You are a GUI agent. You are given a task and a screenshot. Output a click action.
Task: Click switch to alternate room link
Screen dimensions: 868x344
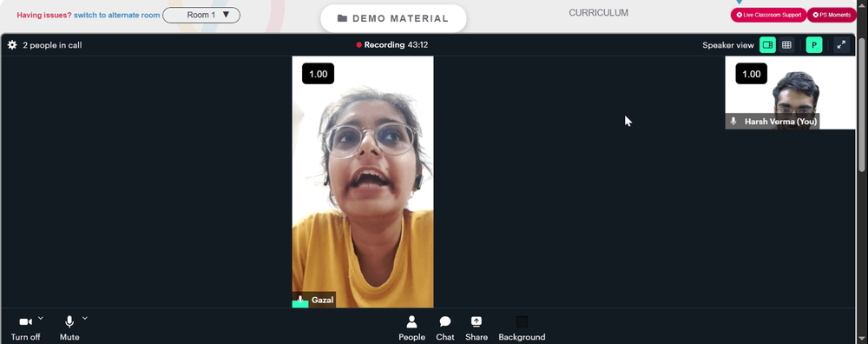(x=117, y=15)
